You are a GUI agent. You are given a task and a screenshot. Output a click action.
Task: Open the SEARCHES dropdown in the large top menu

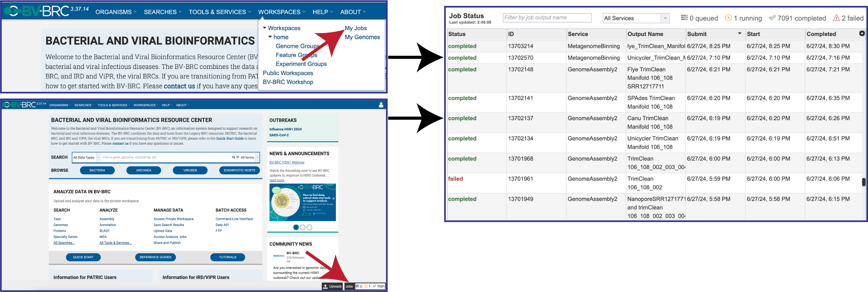(163, 12)
